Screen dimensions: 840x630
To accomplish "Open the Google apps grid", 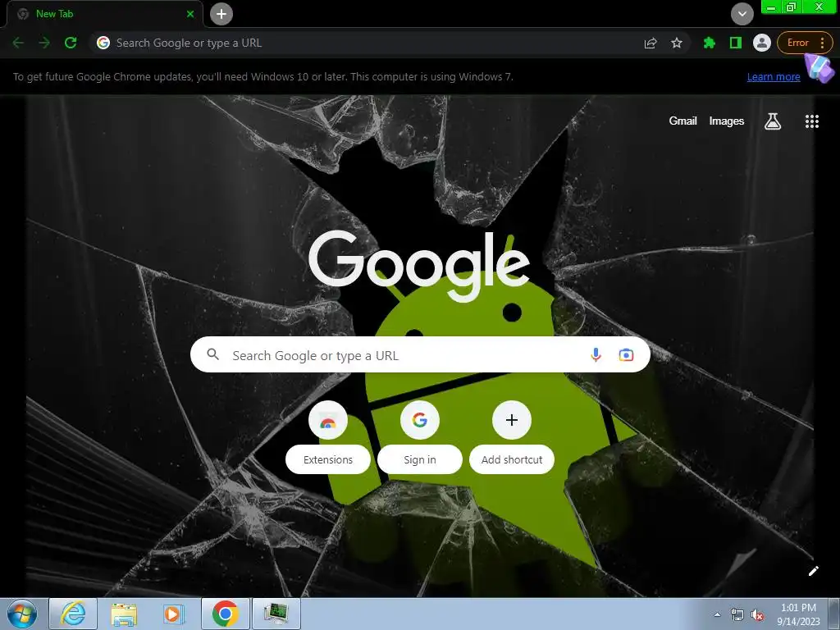I will pyautogui.click(x=812, y=121).
